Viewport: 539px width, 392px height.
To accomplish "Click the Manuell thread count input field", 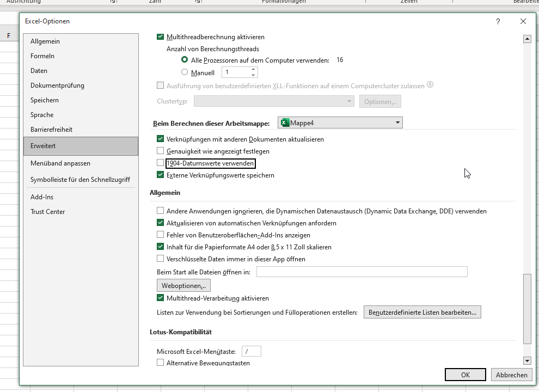I will click(x=236, y=72).
